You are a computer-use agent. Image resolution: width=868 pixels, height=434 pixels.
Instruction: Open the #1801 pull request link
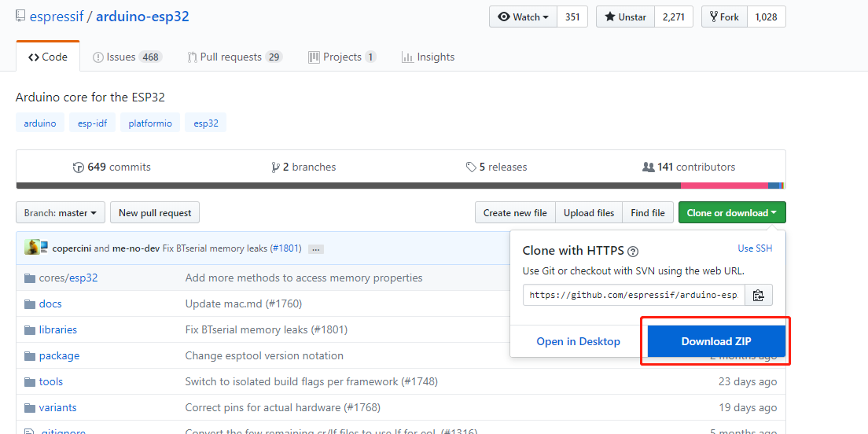click(285, 248)
